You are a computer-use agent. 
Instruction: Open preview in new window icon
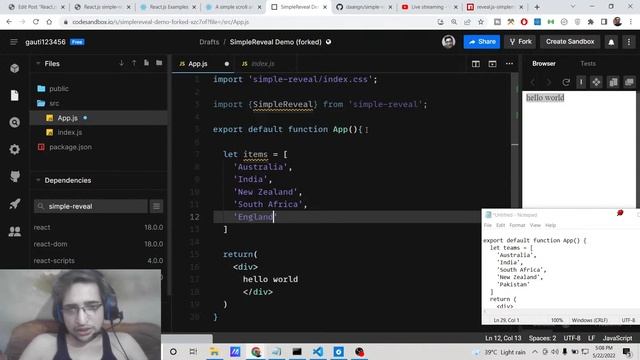[x=629, y=82]
